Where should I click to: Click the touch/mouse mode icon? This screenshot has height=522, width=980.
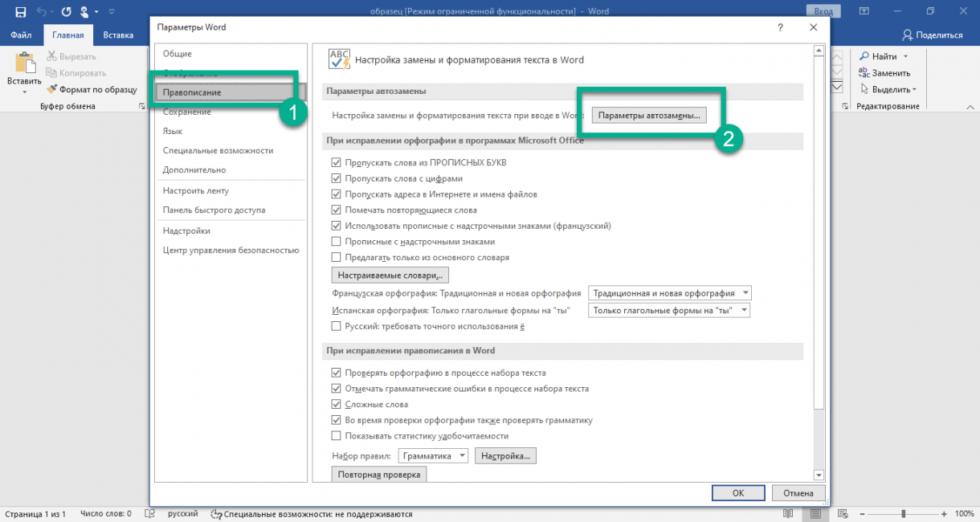click(x=84, y=12)
